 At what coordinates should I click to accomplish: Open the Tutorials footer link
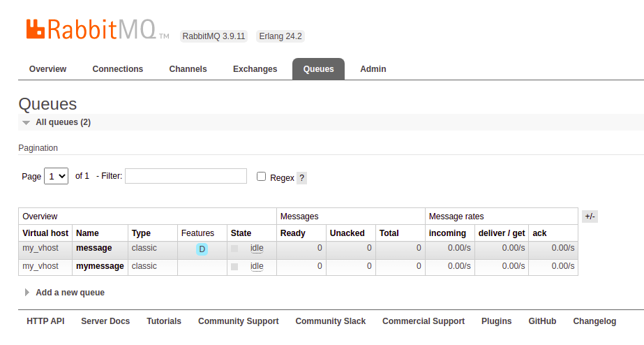[164, 321]
